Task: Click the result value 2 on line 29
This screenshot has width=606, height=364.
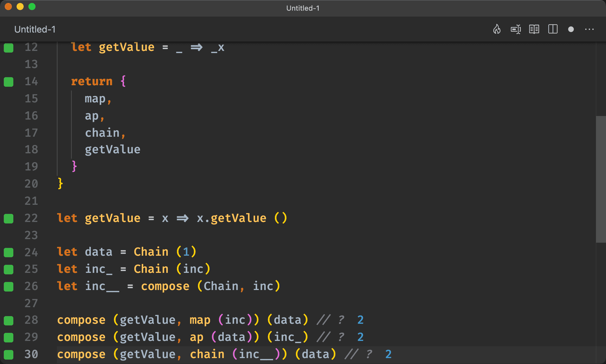Action: 360,337
